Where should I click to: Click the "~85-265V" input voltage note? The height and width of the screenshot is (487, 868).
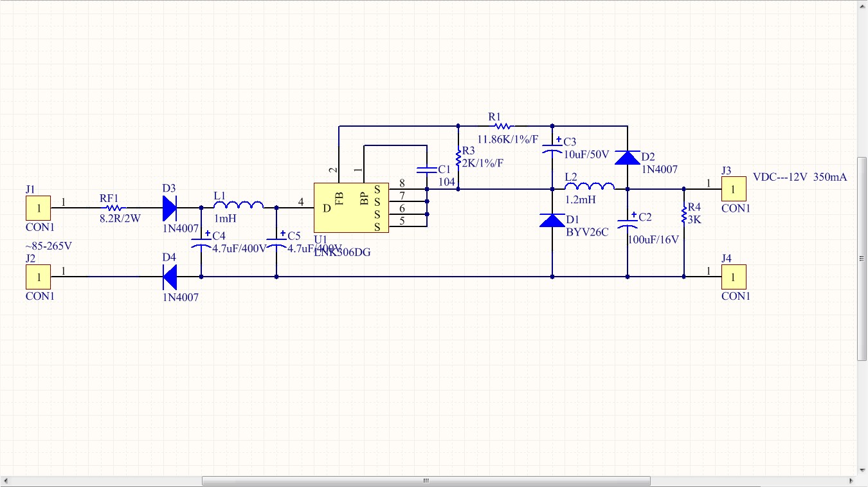(x=48, y=246)
